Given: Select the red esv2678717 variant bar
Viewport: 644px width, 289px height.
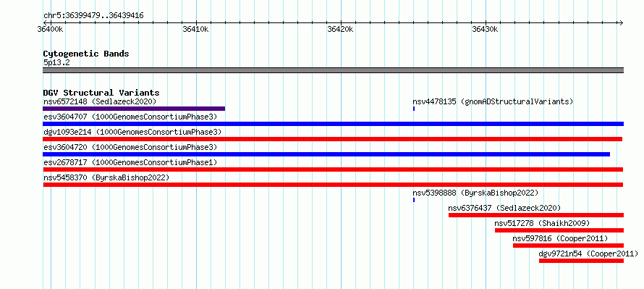Looking at the screenshot, I should [333, 169].
